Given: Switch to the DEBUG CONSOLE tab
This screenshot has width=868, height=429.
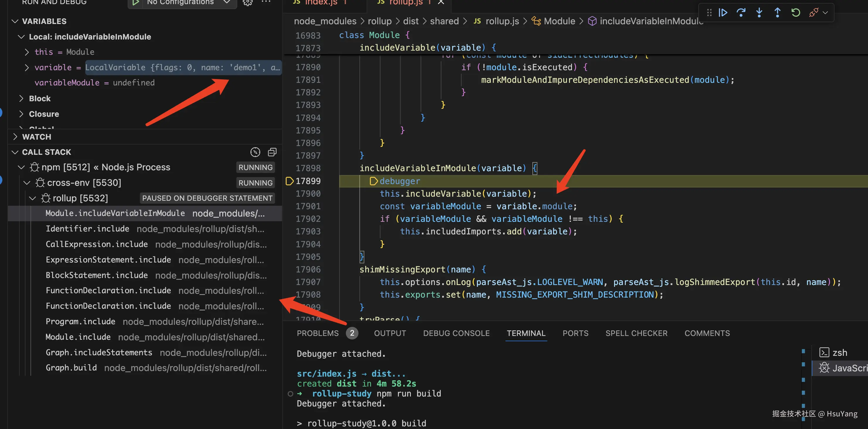Looking at the screenshot, I should pyautogui.click(x=456, y=333).
